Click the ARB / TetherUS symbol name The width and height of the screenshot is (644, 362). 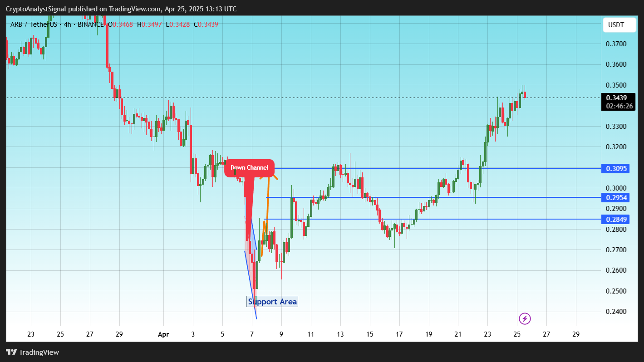point(34,24)
